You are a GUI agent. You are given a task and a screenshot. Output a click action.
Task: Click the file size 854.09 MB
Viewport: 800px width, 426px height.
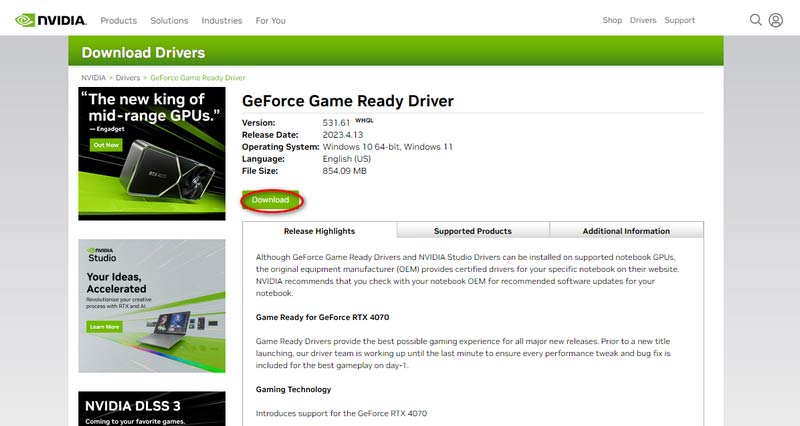tap(344, 171)
